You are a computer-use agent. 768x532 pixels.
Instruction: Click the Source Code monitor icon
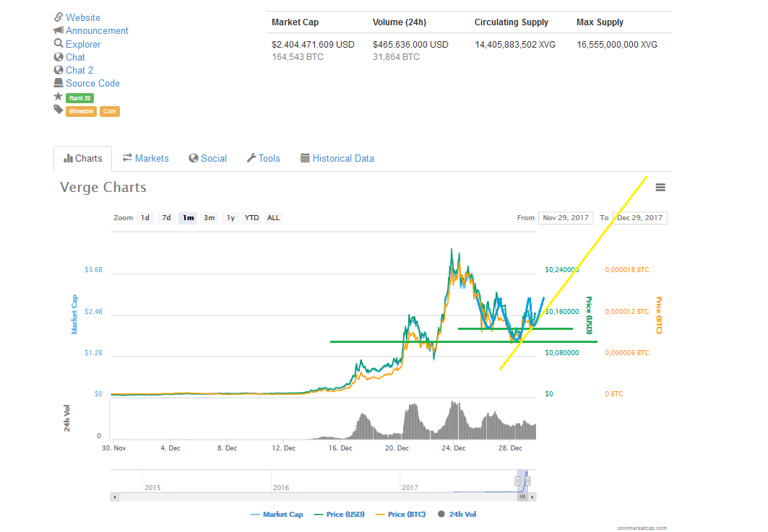pos(59,83)
